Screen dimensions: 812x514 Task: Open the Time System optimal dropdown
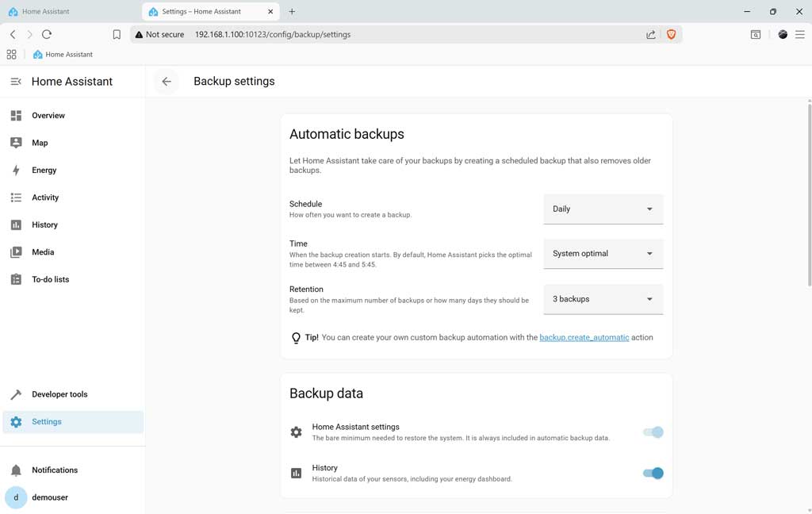[603, 253]
